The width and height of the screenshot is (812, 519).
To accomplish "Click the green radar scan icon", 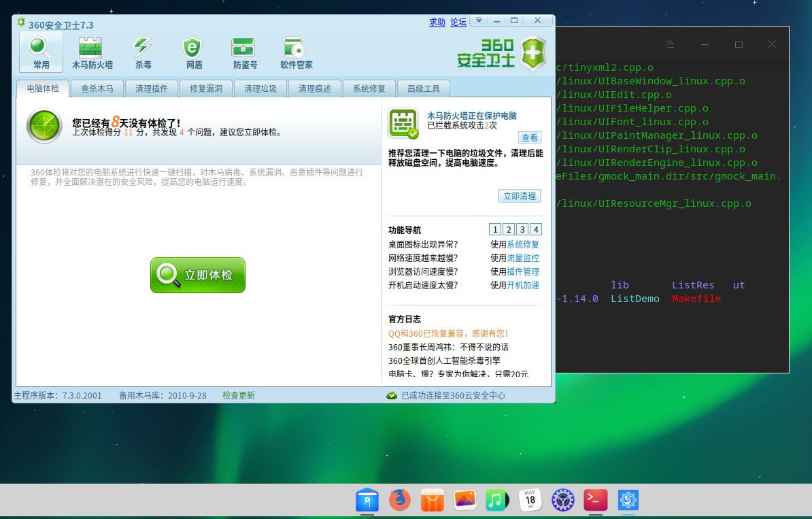I will coord(44,126).
